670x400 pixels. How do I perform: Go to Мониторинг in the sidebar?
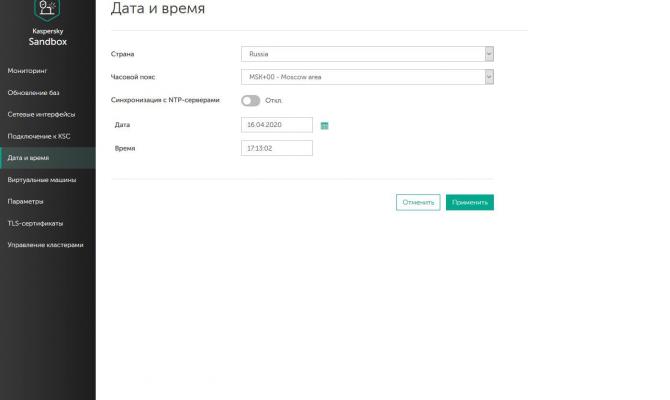tap(27, 71)
